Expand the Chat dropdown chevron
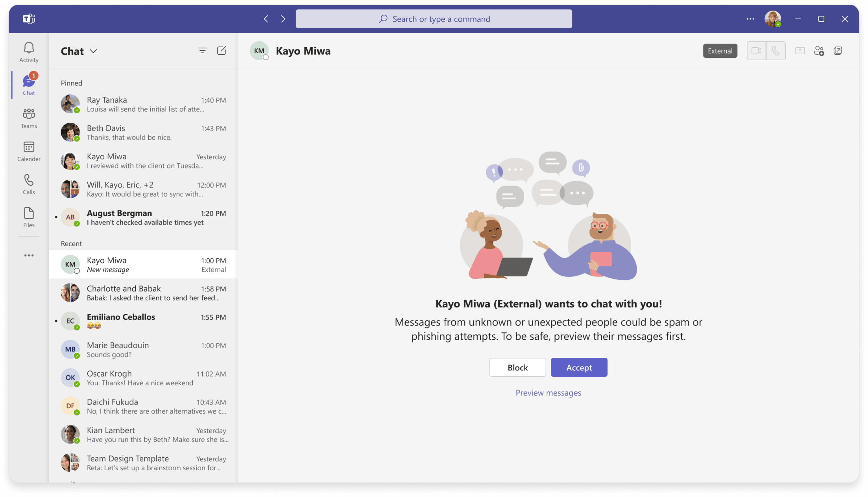 pyautogui.click(x=93, y=51)
